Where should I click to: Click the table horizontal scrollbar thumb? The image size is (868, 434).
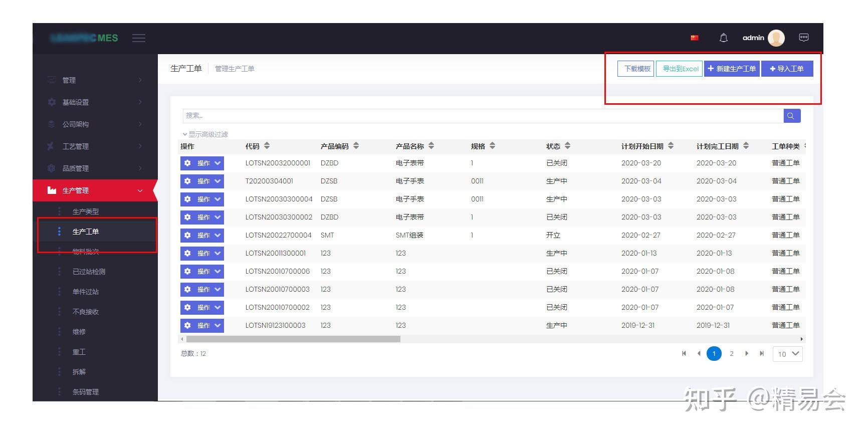[x=293, y=339]
